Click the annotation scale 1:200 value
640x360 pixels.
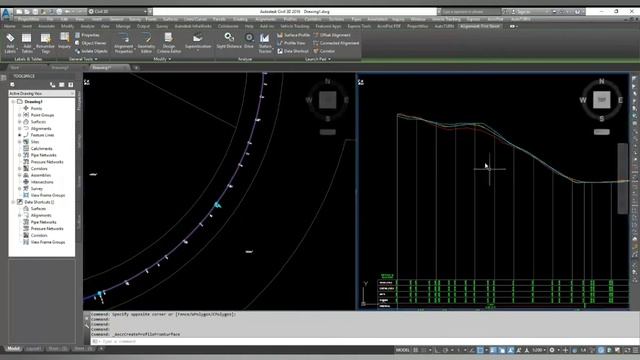tap(538, 350)
